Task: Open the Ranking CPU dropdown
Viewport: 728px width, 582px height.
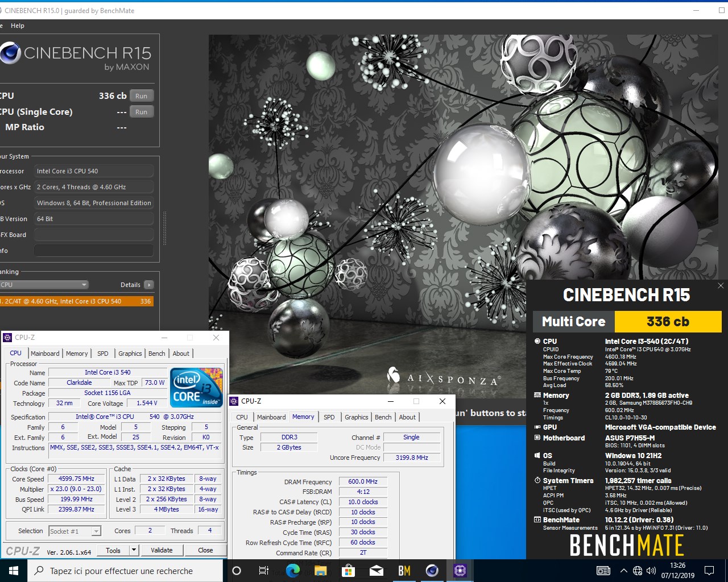Action: [44, 285]
